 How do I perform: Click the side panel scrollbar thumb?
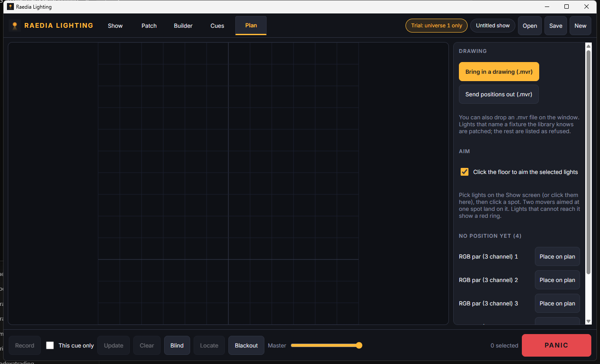coord(588,162)
